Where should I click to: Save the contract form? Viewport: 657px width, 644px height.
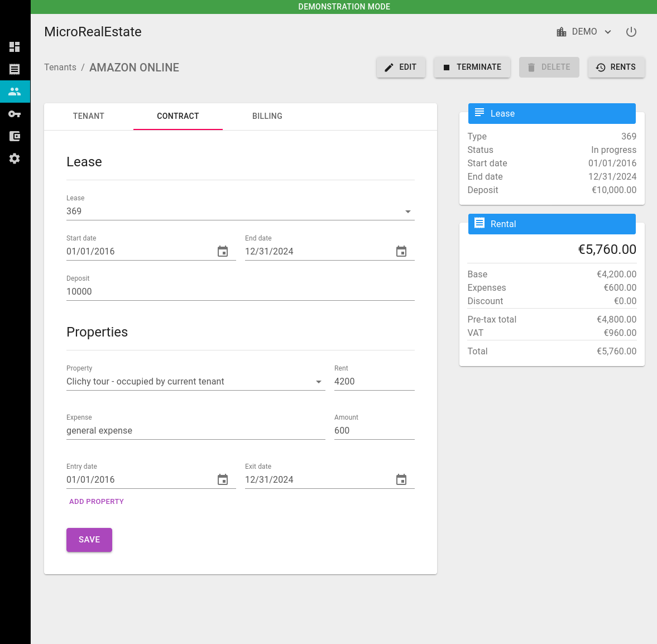(89, 540)
